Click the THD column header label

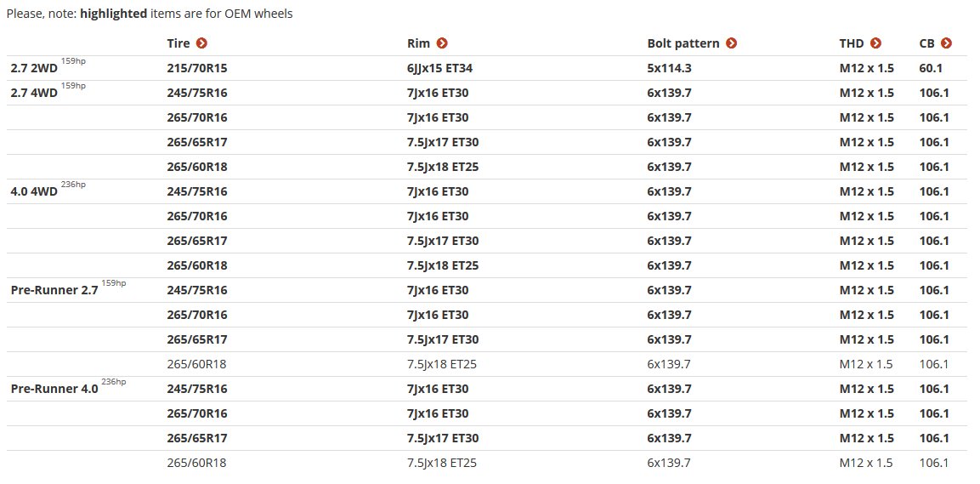click(x=852, y=43)
